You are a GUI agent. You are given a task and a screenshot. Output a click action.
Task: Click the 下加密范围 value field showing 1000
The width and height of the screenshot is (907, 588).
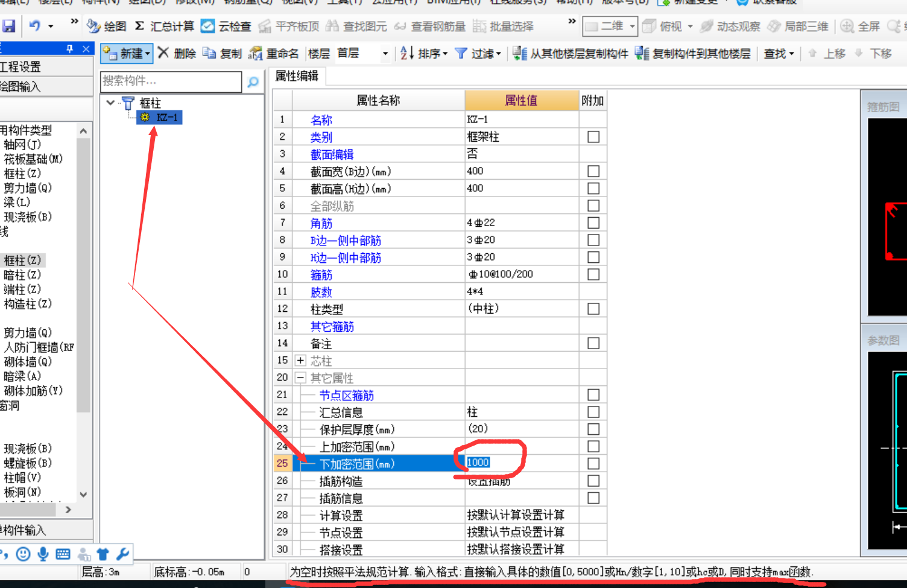point(521,463)
